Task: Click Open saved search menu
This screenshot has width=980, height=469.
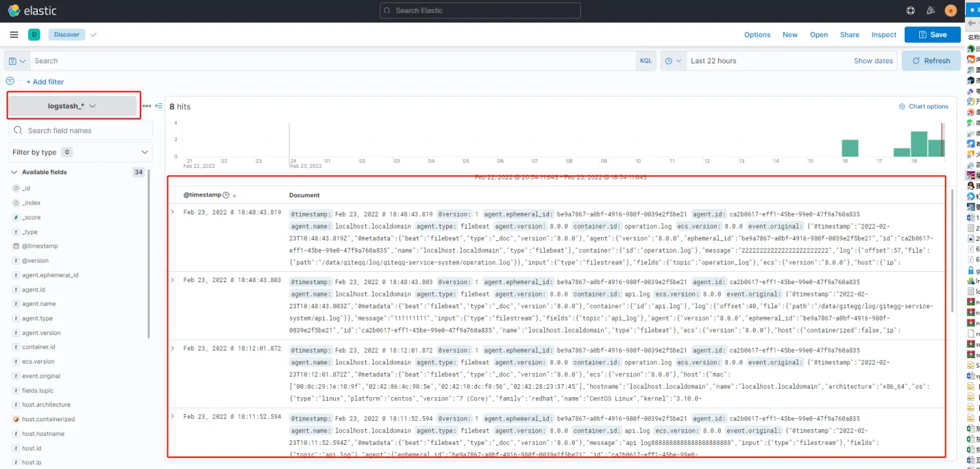Action: coord(819,35)
